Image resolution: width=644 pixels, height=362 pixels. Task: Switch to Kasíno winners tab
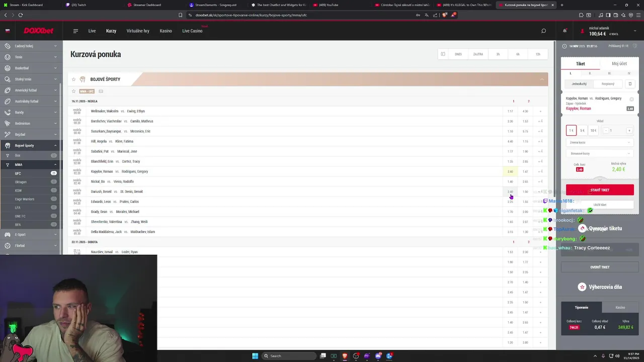point(620,307)
